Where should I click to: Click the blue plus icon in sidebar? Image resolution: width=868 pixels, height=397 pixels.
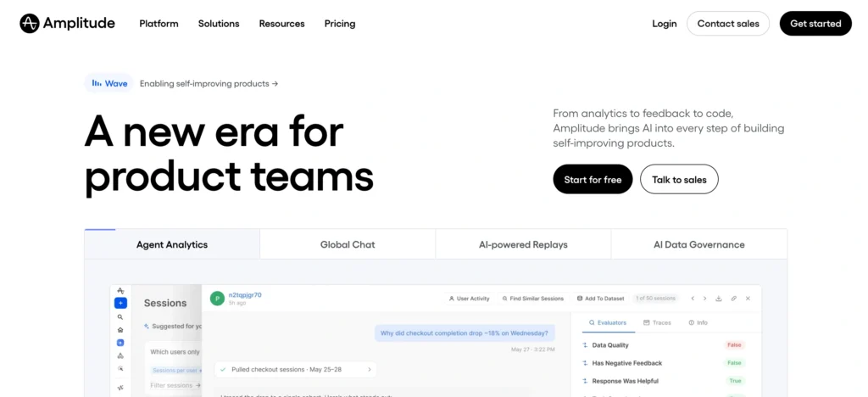(x=120, y=303)
